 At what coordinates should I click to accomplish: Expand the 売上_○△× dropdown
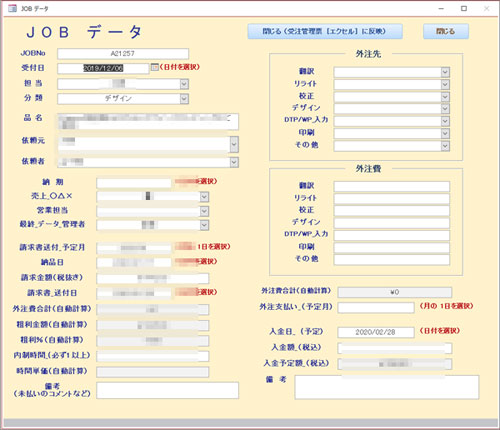coord(204,197)
